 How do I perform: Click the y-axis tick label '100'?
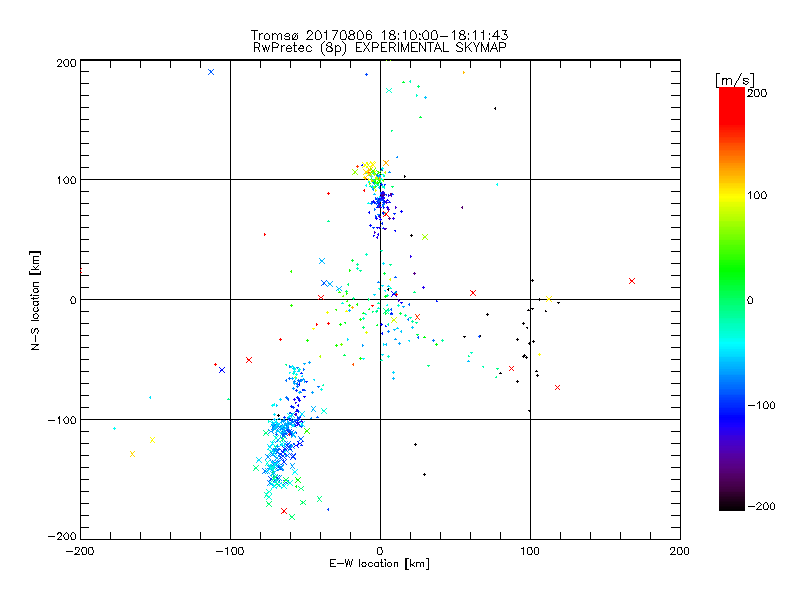click(66, 181)
